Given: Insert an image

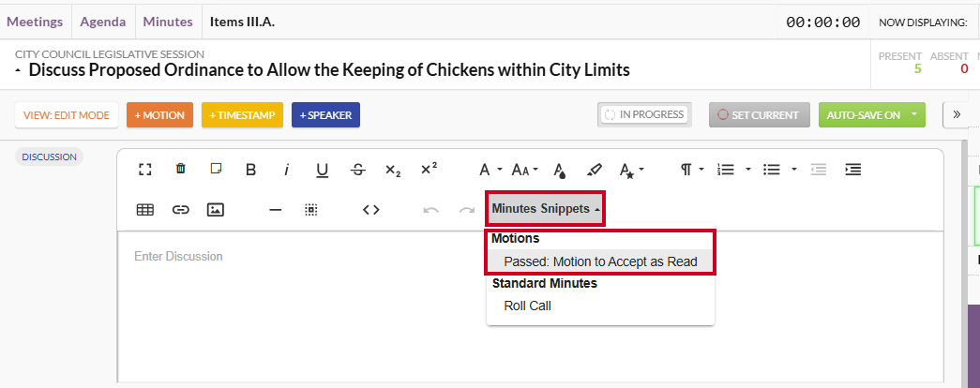Looking at the screenshot, I should pos(216,210).
